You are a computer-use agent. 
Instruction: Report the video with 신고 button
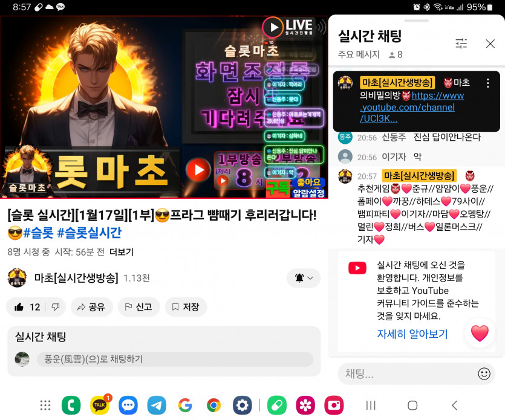point(138,307)
